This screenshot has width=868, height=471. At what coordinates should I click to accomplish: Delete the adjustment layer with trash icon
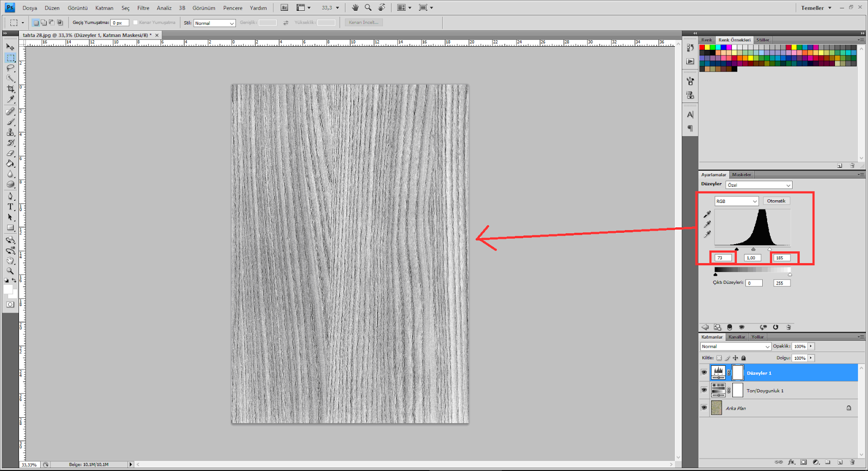[789, 327]
